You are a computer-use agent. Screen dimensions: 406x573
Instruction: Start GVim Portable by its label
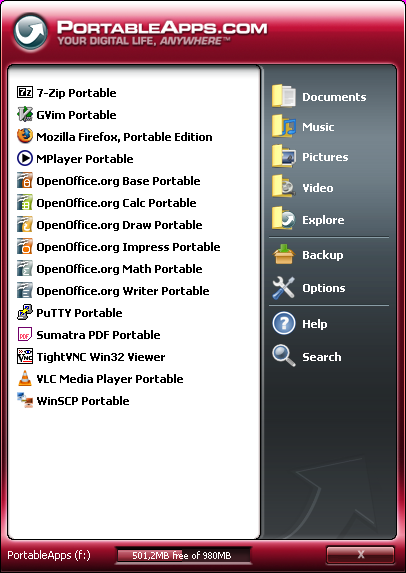pyautogui.click(x=76, y=115)
